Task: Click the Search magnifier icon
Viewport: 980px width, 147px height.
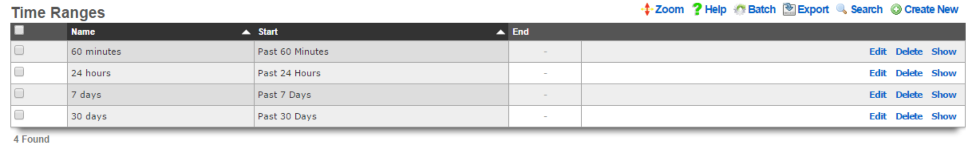Action: 842,9
